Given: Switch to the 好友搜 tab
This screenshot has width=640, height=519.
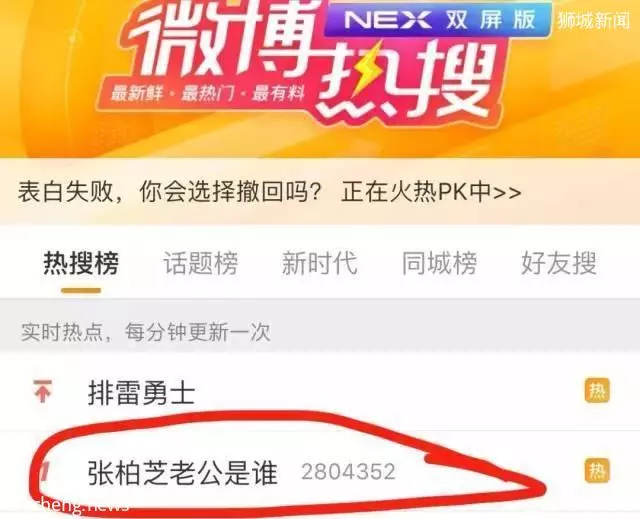Looking at the screenshot, I should coord(559,263).
